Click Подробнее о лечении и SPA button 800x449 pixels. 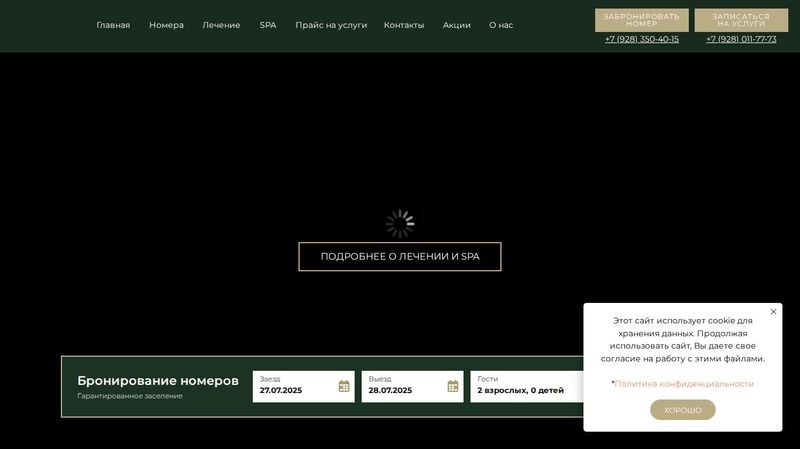tap(400, 257)
